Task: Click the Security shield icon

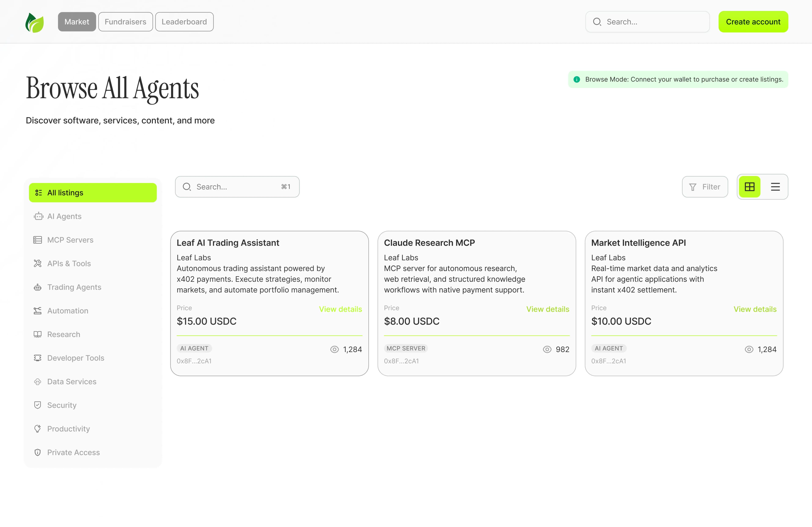Action: point(37,405)
